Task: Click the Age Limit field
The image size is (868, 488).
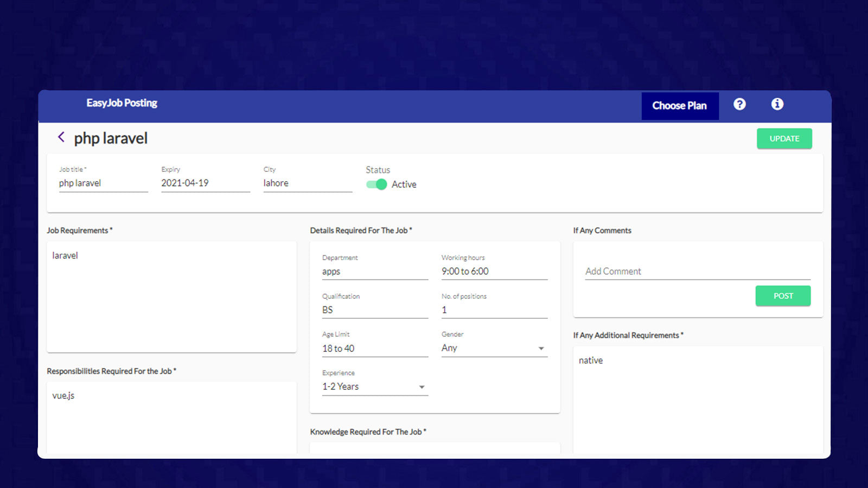Action: pyautogui.click(x=374, y=349)
